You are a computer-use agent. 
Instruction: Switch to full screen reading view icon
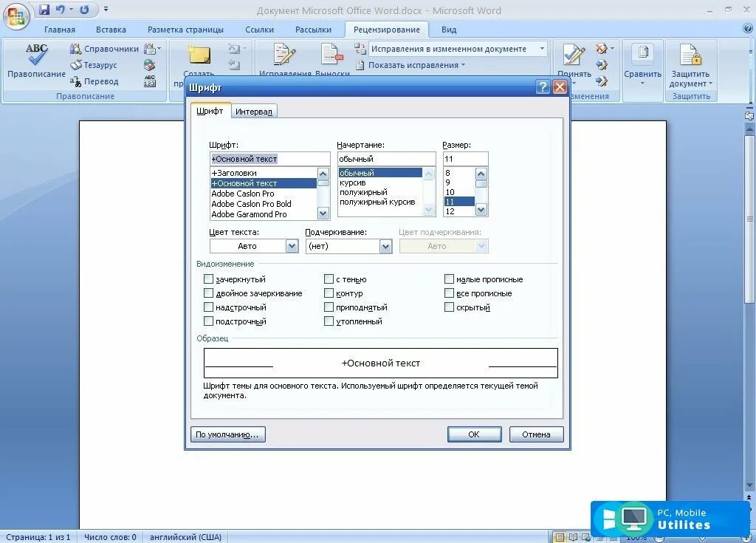click(573, 537)
